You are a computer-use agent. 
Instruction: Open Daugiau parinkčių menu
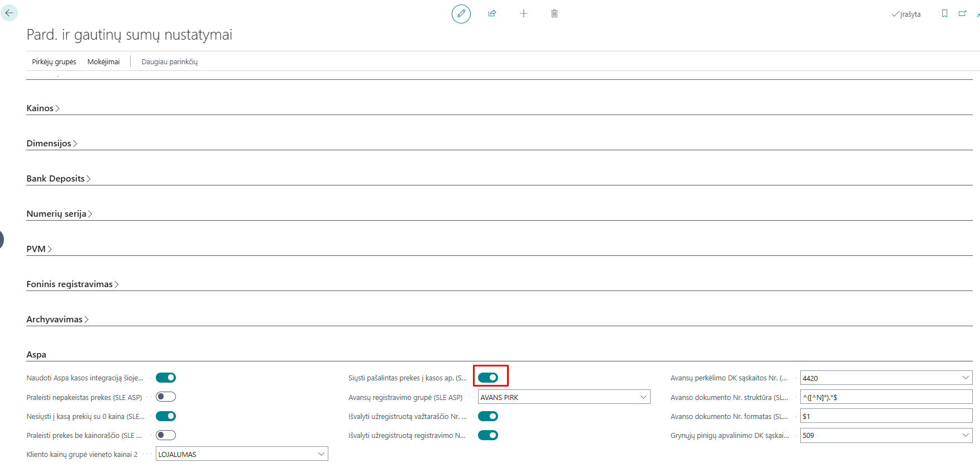170,61
